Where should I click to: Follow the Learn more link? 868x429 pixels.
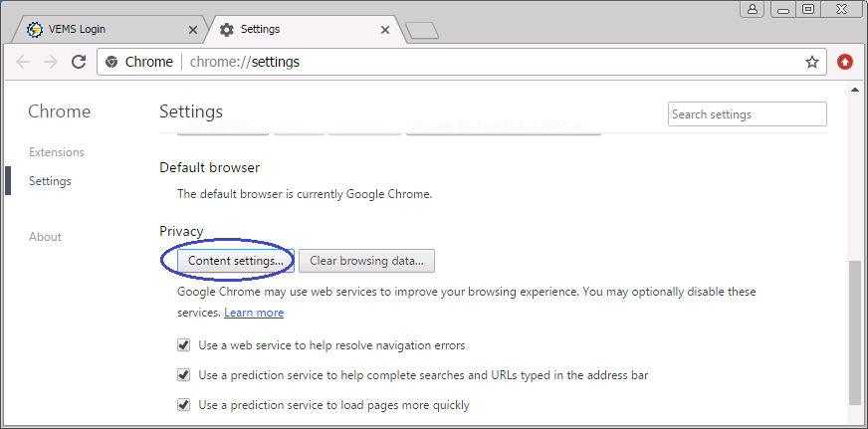coord(254,313)
